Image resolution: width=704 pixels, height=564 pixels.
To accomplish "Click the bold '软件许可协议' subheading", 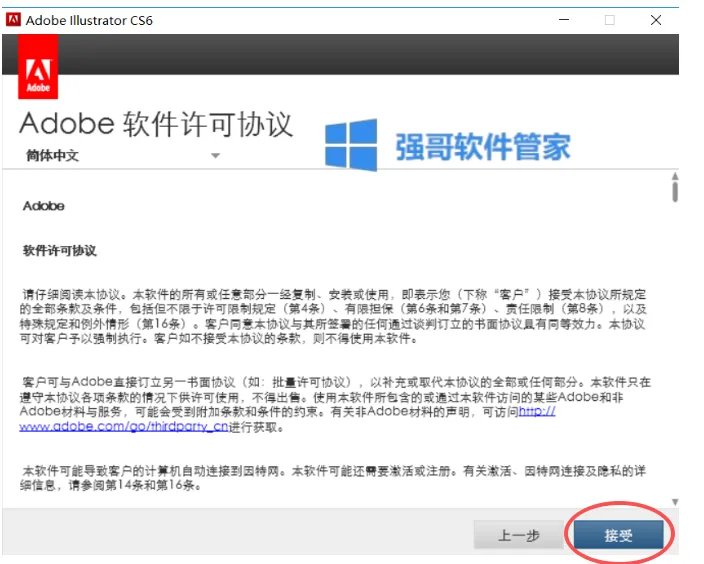I will 60,251.
